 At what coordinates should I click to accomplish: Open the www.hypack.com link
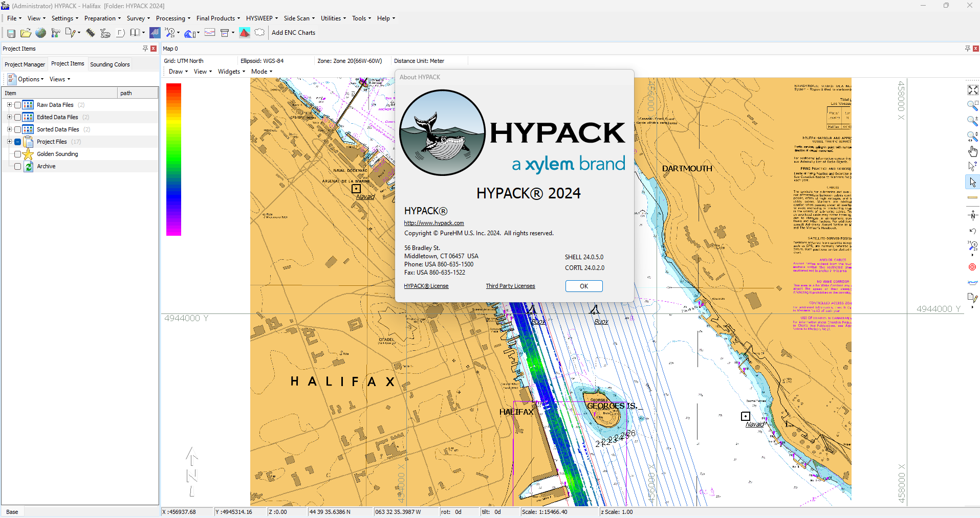434,223
